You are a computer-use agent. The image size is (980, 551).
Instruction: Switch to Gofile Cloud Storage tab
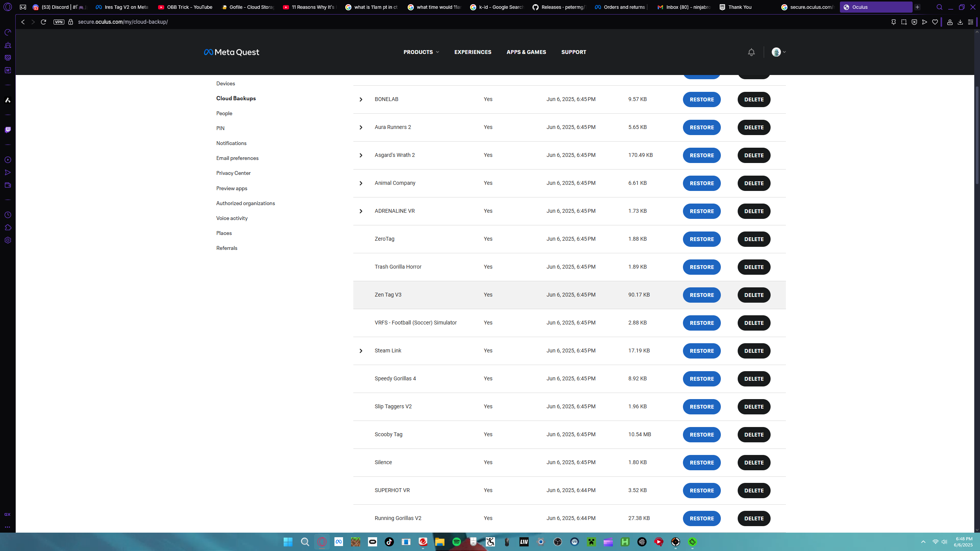(248, 7)
